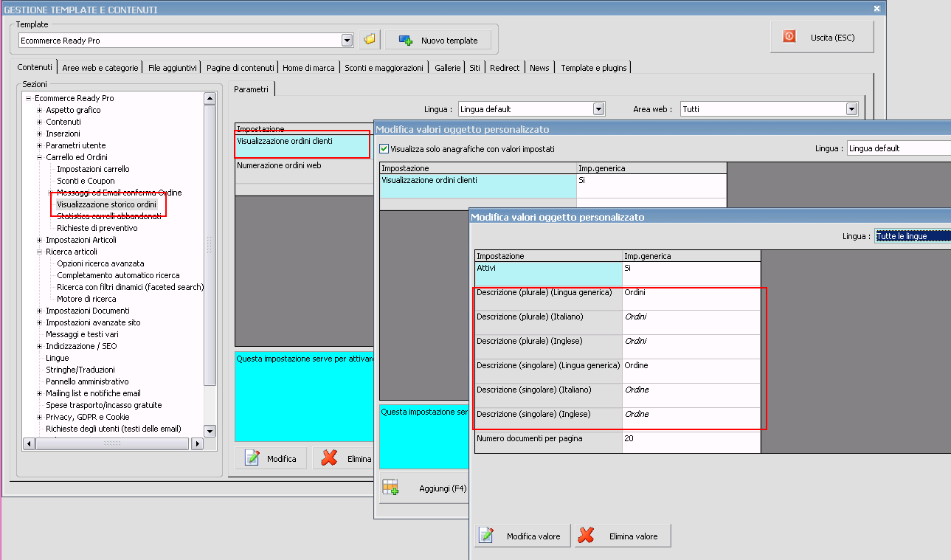Click Elimina valore delete button
The image size is (951, 560).
point(623,536)
